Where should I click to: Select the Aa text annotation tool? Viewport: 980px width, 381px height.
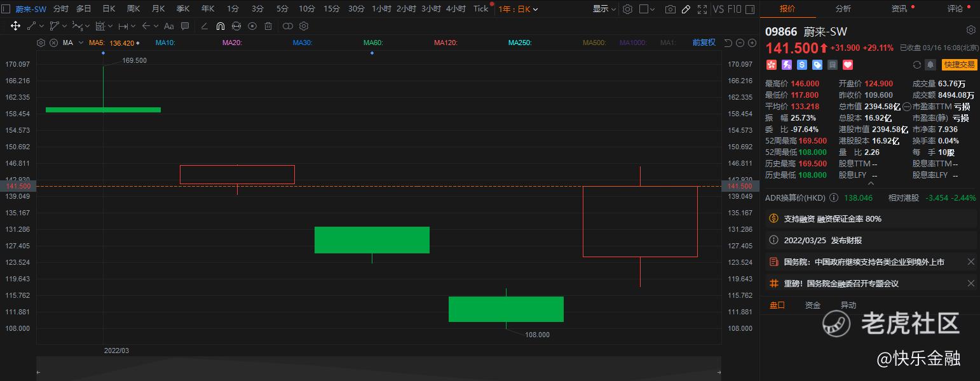169,26
